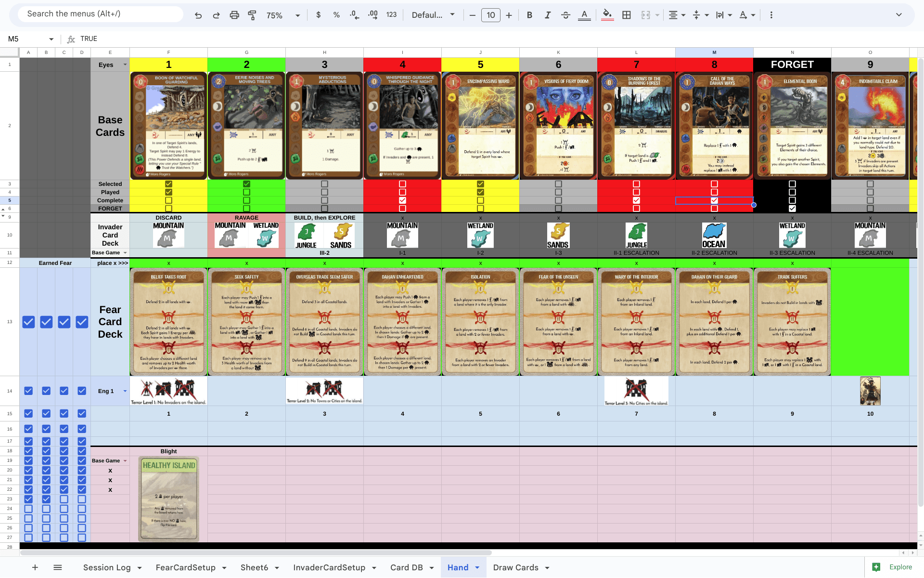Click the Search the menus input field
924x578 pixels.
(x=99, y=13)
